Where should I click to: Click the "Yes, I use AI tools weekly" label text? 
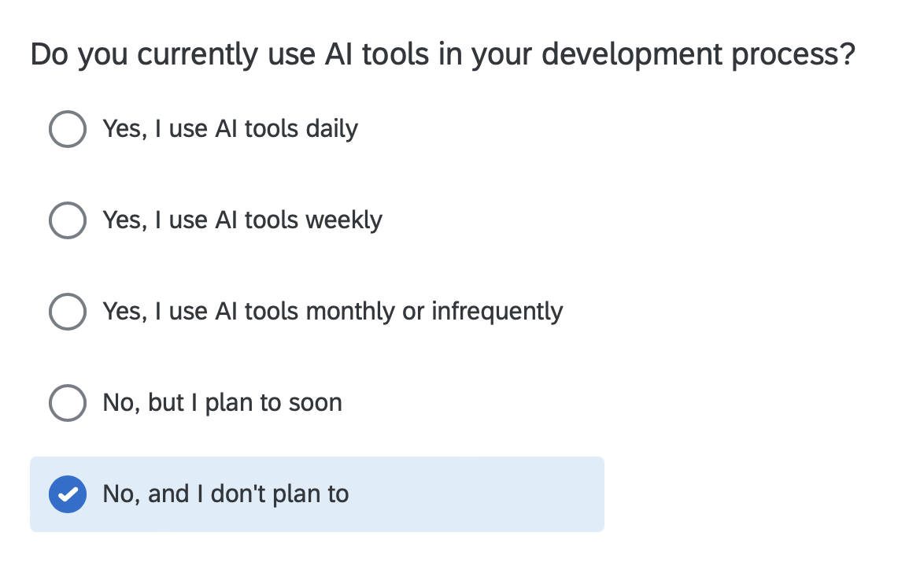pos(242,220)
